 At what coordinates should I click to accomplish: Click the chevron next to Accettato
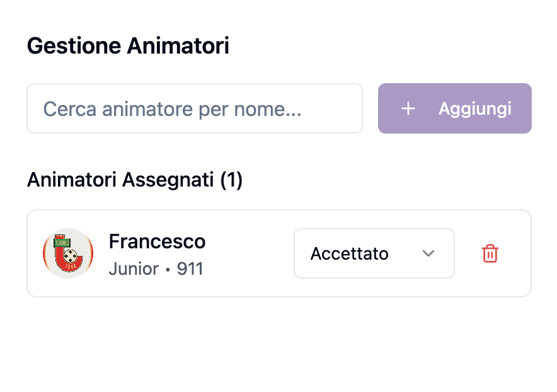[x=428, y=253]
